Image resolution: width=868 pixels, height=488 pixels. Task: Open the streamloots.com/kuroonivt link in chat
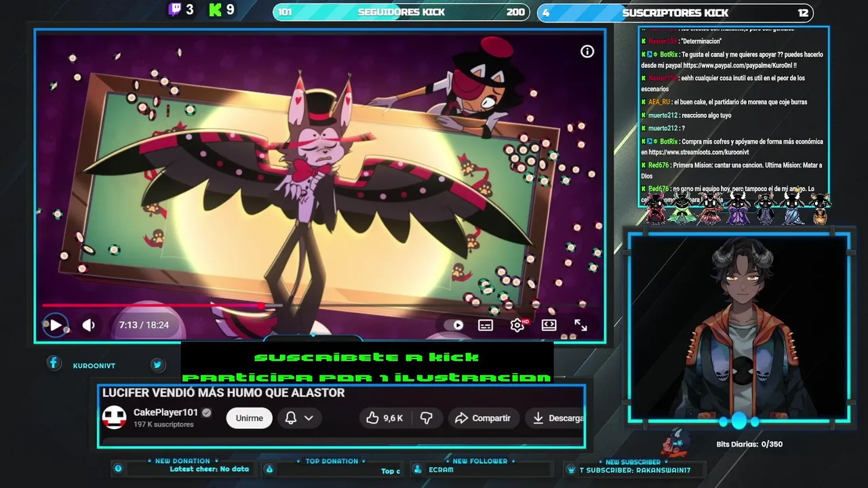click(x=698, y=152)
